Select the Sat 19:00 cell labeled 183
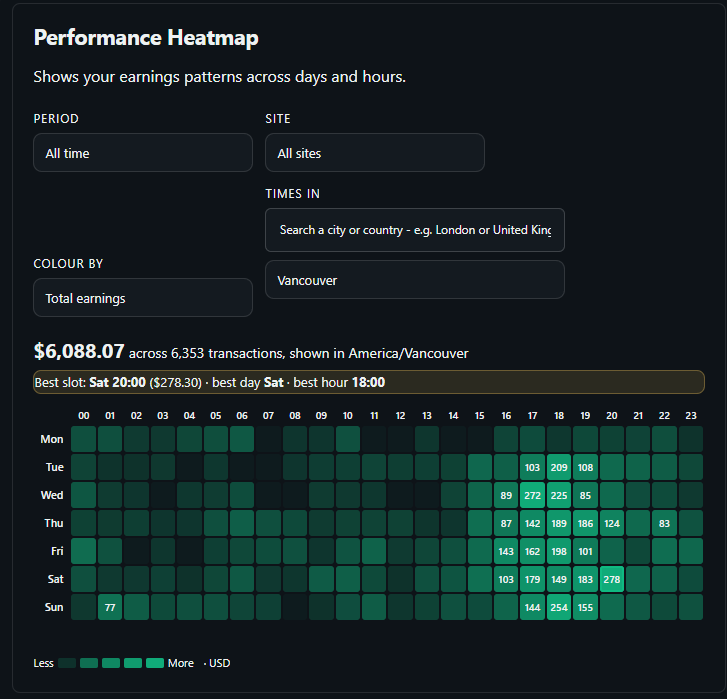 [585, 579]
